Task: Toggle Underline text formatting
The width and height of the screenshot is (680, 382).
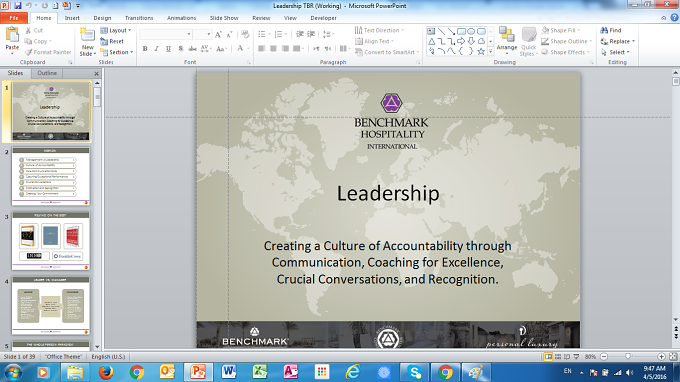Action: click(168, 49)
